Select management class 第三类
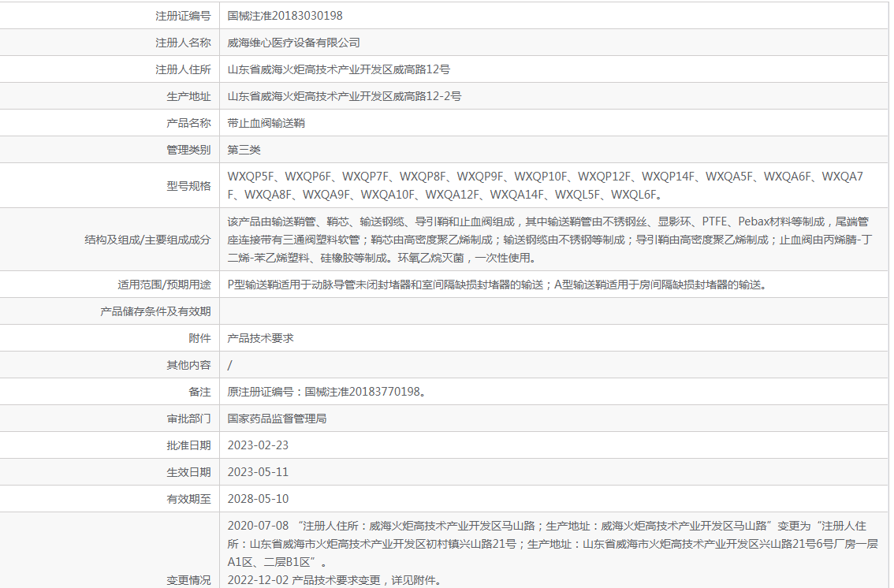Image resolution: width=894 pixels, height=588 pixels. 244,150
